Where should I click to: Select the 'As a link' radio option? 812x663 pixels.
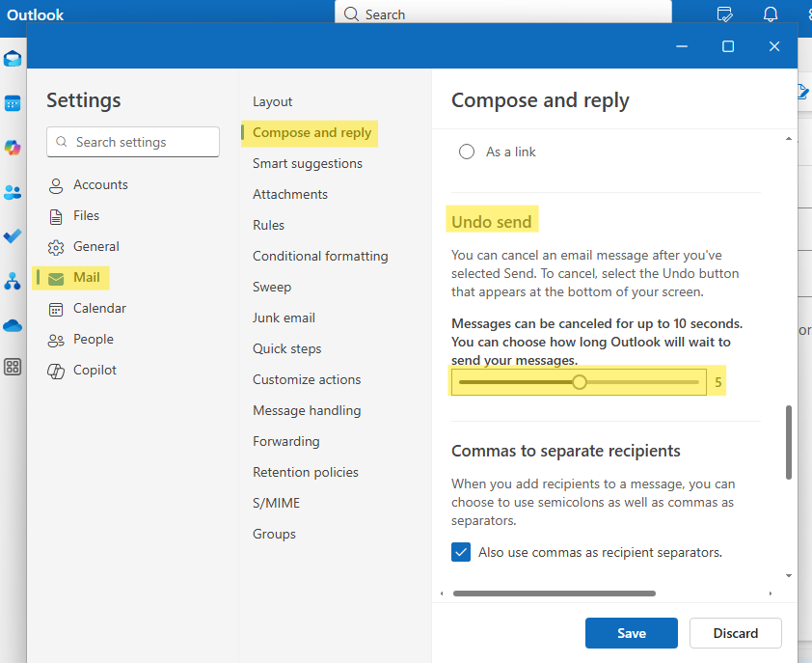click(467, 152)
